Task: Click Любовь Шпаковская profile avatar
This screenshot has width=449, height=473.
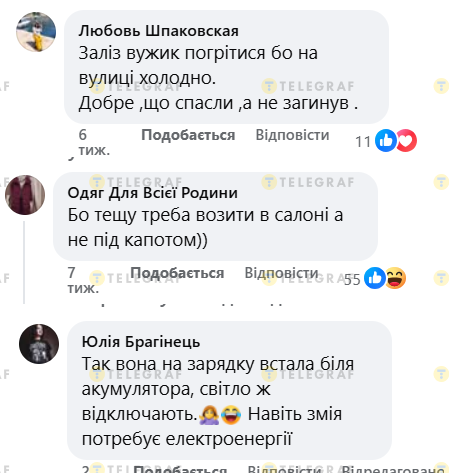Action: [x=36, y=32]
